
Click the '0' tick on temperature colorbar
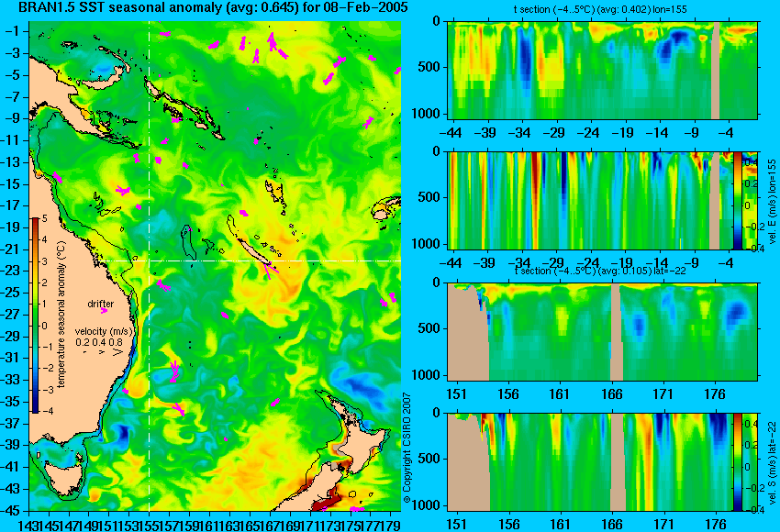click(44, 326)
